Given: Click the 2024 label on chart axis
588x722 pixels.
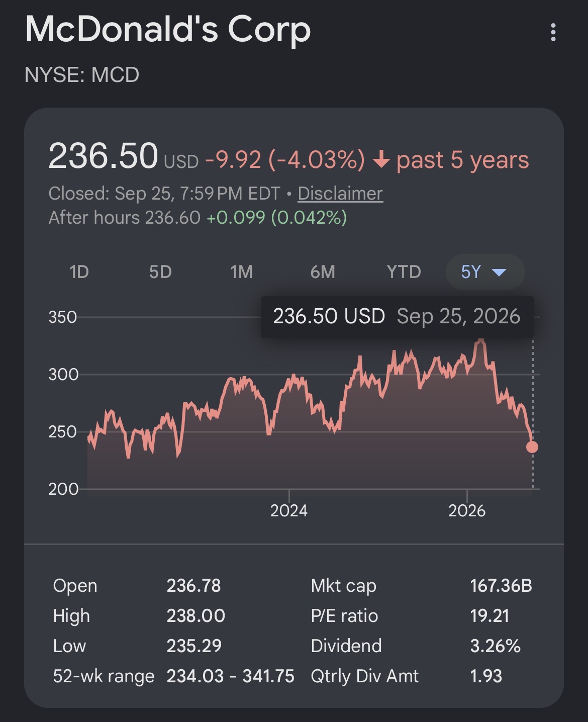Looking at the screenshot, I should (288, 511).
